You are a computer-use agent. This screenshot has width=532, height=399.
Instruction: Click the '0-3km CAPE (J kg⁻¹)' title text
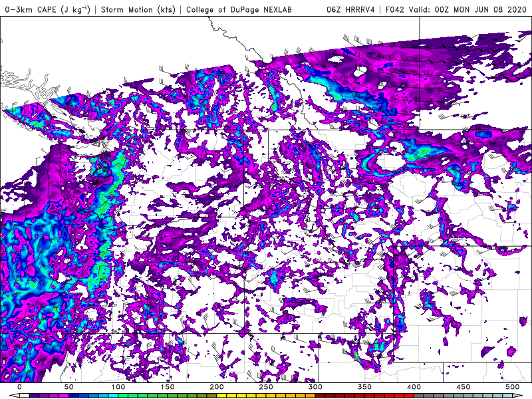pyautogui.click(x=48, y=9)
